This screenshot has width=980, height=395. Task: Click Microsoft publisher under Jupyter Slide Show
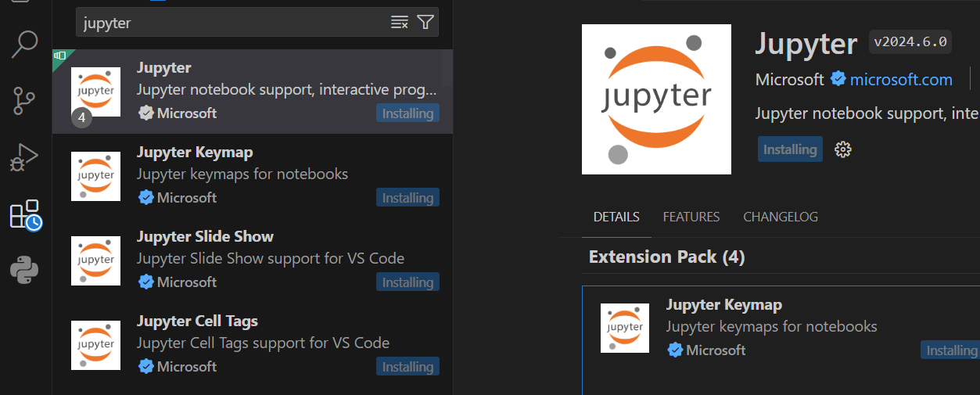[x=187, y=282]
